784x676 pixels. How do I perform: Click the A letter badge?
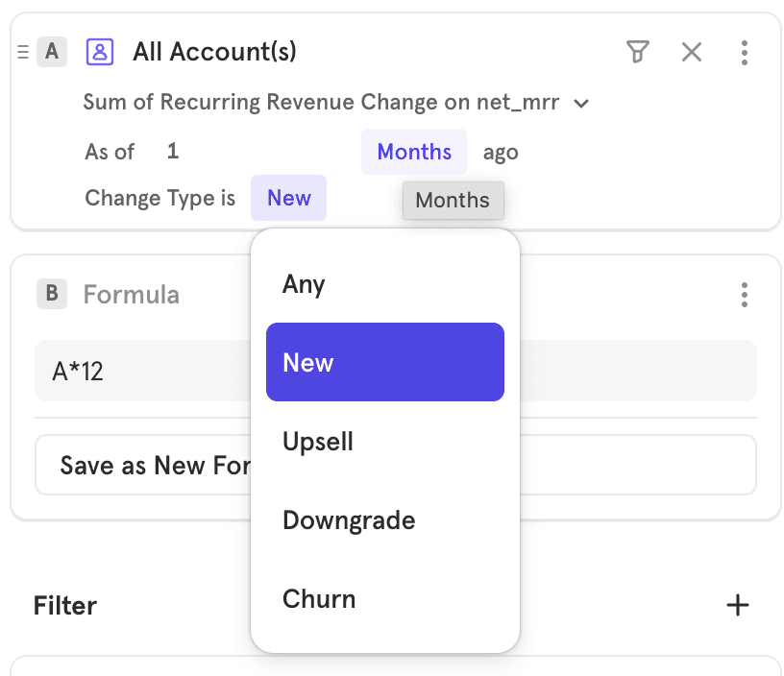(x=52, y=52)
